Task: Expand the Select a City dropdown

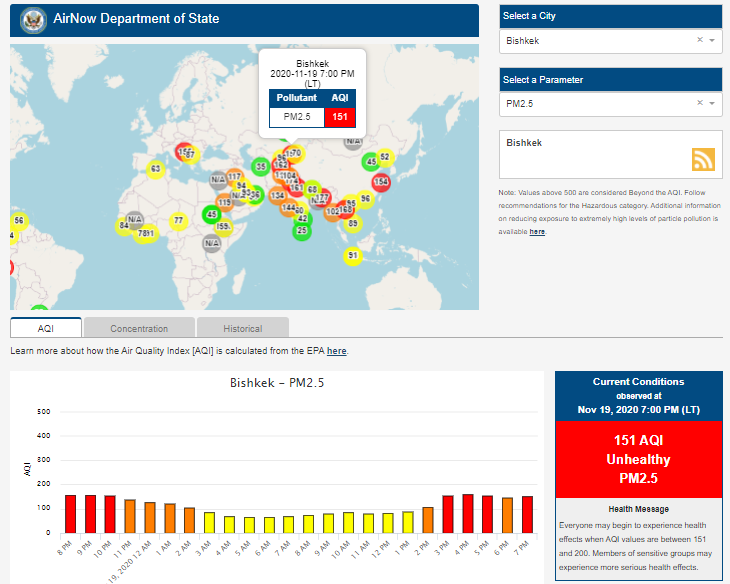Action: [712, 41]
